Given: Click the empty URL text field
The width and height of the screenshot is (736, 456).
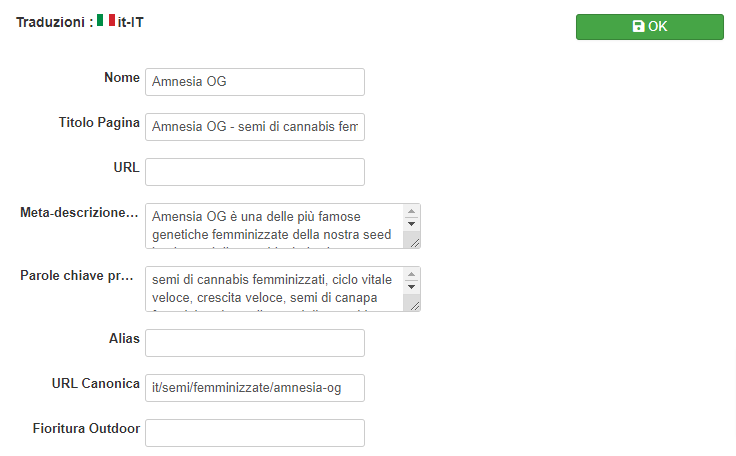Looking at the screenshot, I should [x=255, y=172].
